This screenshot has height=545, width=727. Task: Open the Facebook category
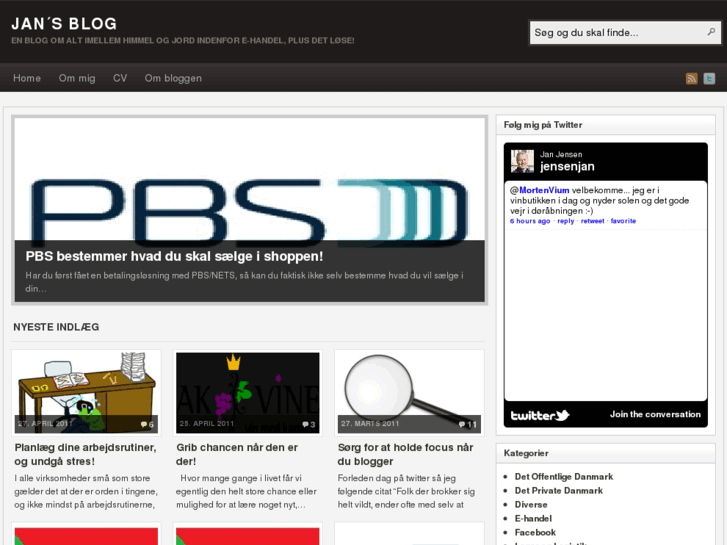coord(535,532)
